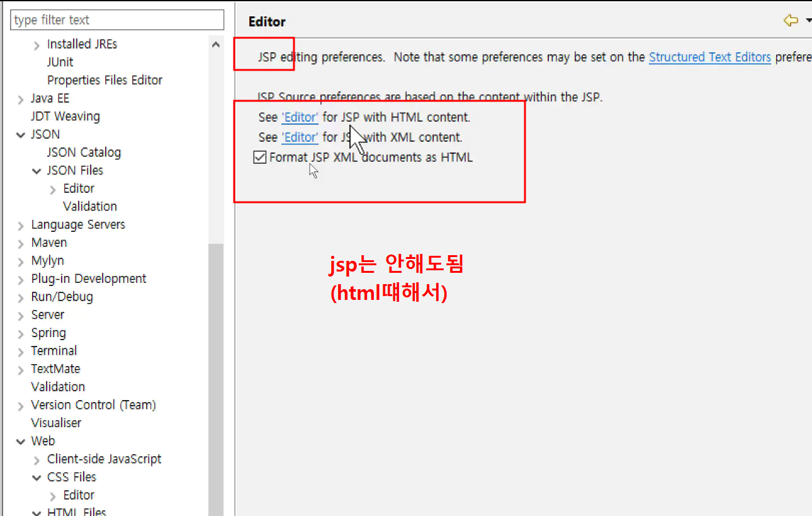
Task: Select Validation under JSON Files
Action: 90,207
